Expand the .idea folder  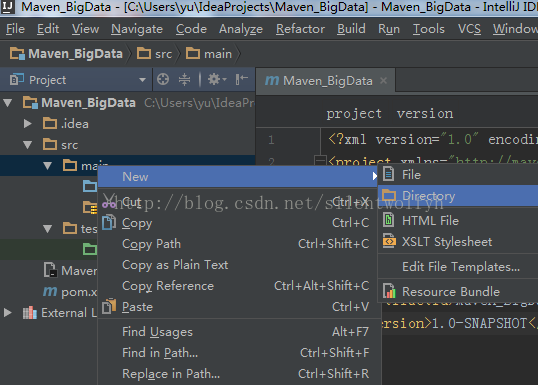(x=28, y=124)
